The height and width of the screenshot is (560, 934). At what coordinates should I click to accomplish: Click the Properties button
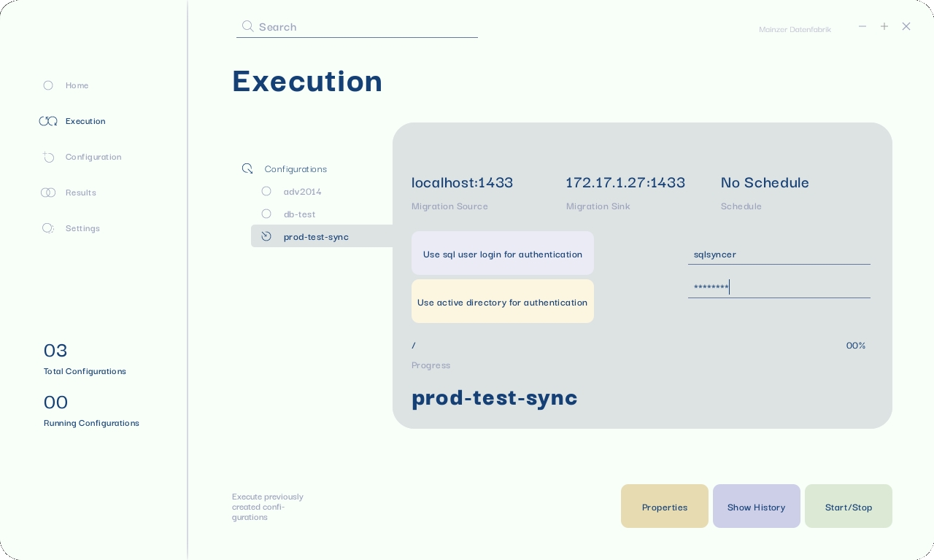(x=665, y=506)
